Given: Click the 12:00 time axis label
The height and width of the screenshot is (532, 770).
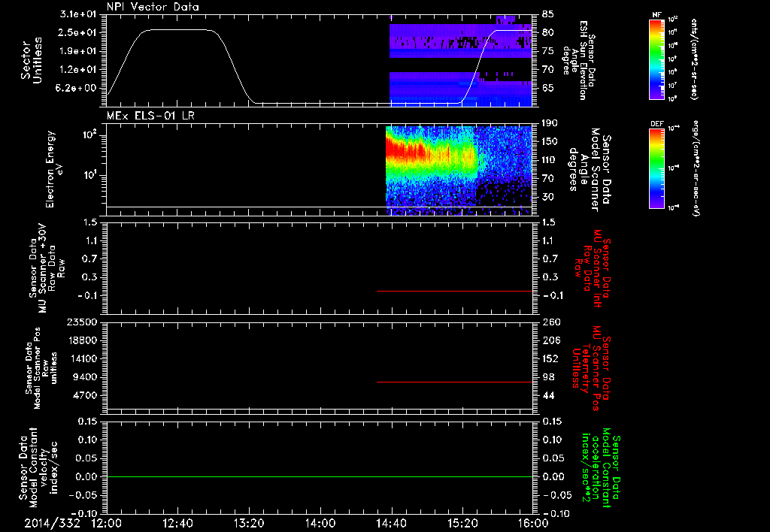Looking at the screenshot, I should (x=107, y=523).
